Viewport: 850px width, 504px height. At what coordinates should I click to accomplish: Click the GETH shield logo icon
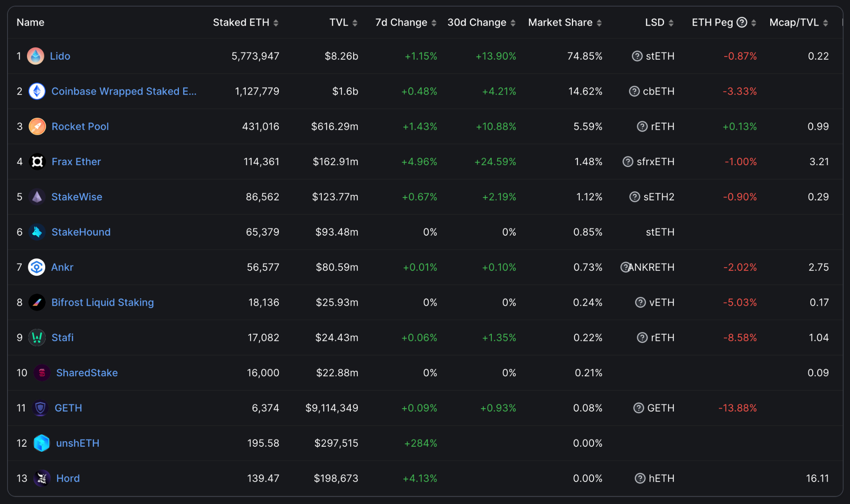click(40, 408)
